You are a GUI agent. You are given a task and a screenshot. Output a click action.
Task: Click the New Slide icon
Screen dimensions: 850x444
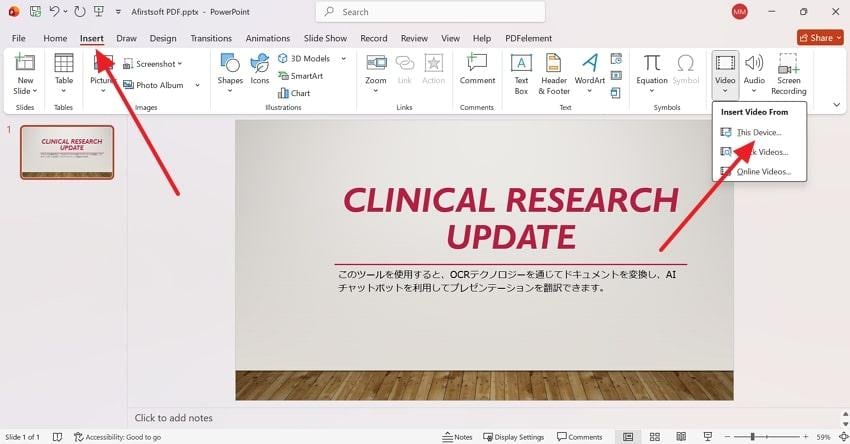(x=25, y=63)
